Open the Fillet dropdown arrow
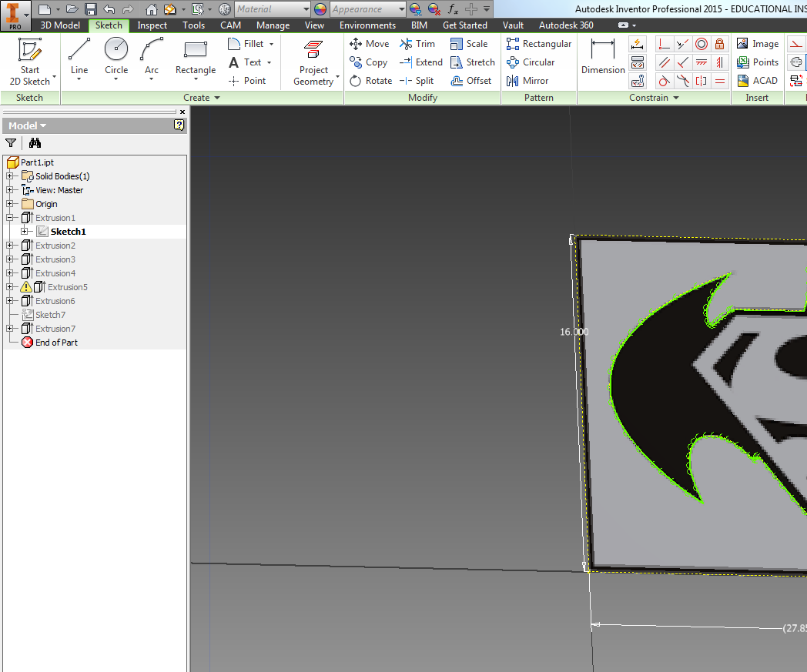Screen dimensions: 807x672 272,44
